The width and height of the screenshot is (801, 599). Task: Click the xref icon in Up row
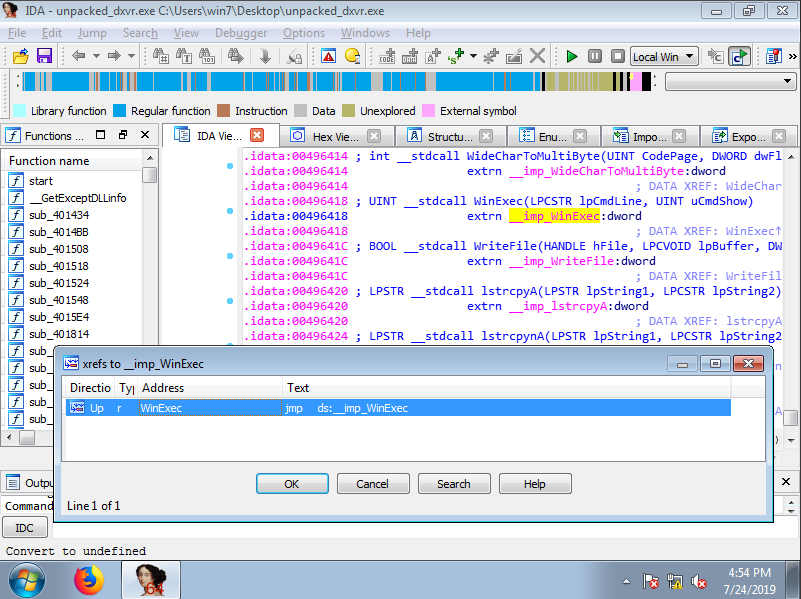(77, 408)
